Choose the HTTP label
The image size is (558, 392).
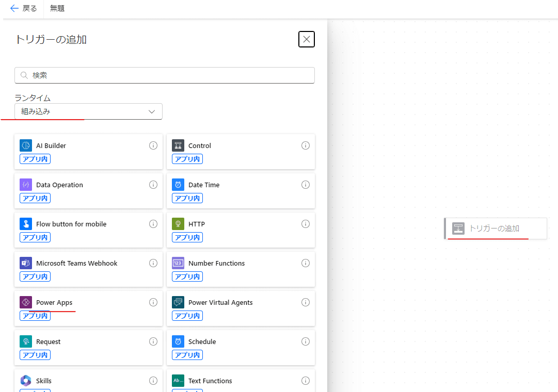click(197, 224)
